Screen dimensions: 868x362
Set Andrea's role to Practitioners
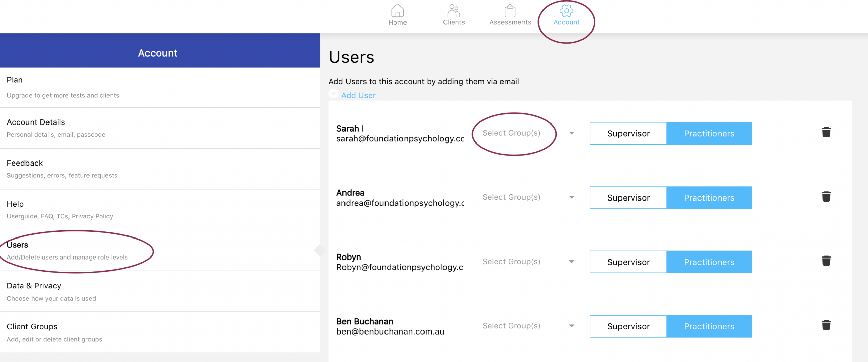coord(709,197)
